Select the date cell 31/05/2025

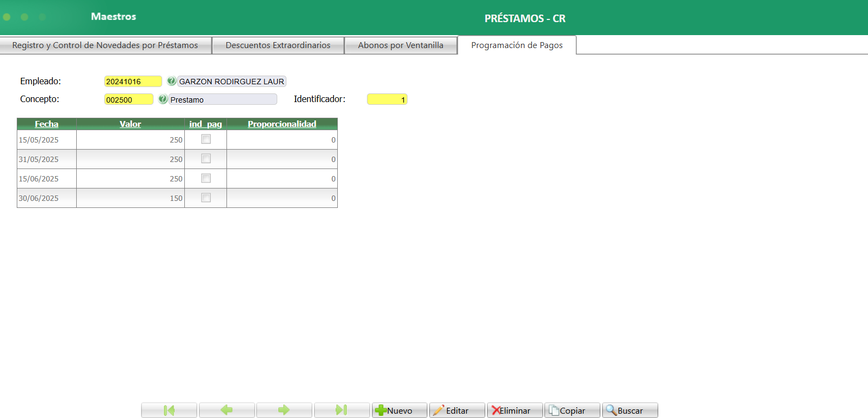[47, 159]
